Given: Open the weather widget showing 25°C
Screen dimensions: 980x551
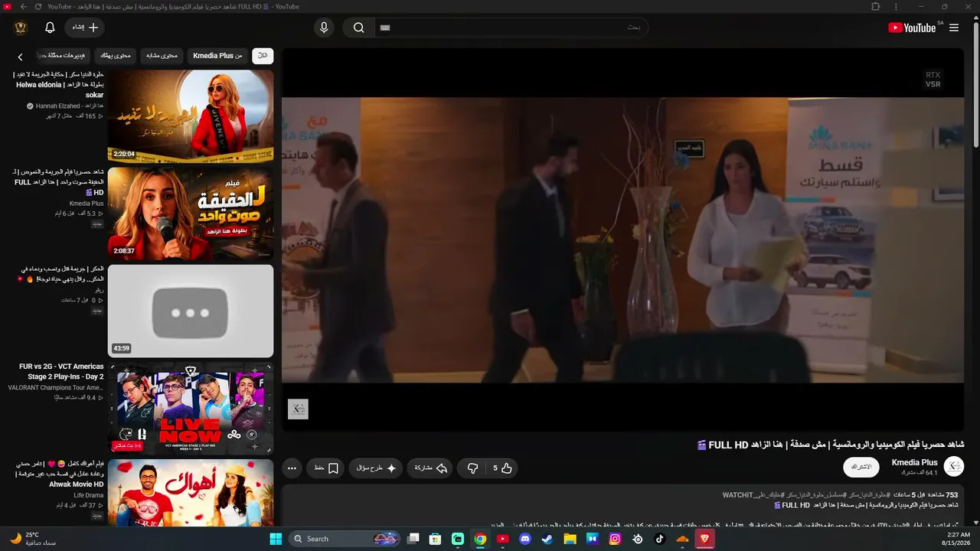Looking at the screenshot, I should [34, 539].
